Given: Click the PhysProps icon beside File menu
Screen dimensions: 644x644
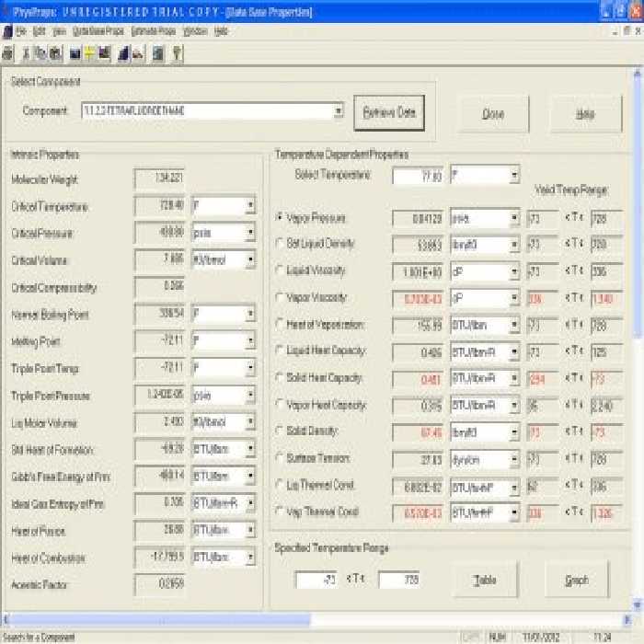Looking at the screenshot, I should tap(7, 31).
